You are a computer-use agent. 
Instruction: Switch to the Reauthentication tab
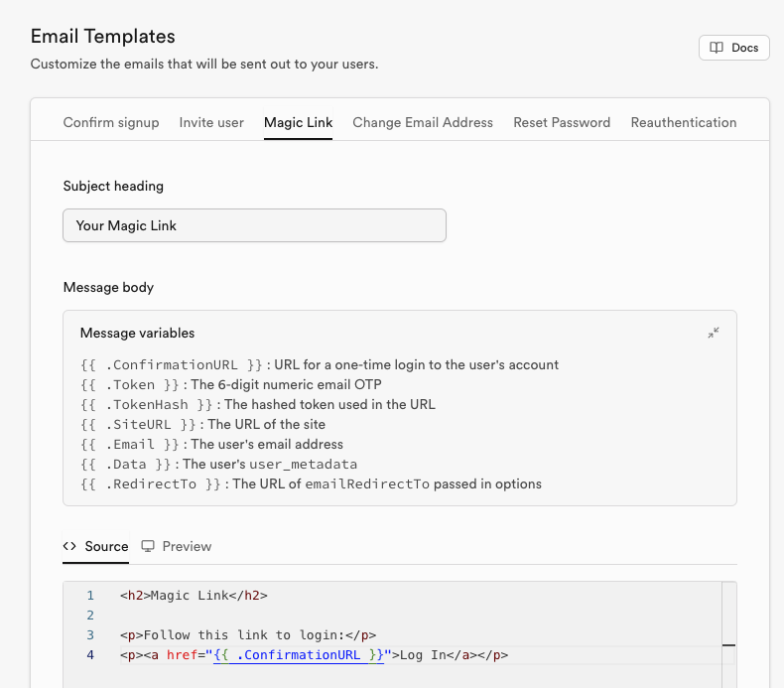click(684, 123)
